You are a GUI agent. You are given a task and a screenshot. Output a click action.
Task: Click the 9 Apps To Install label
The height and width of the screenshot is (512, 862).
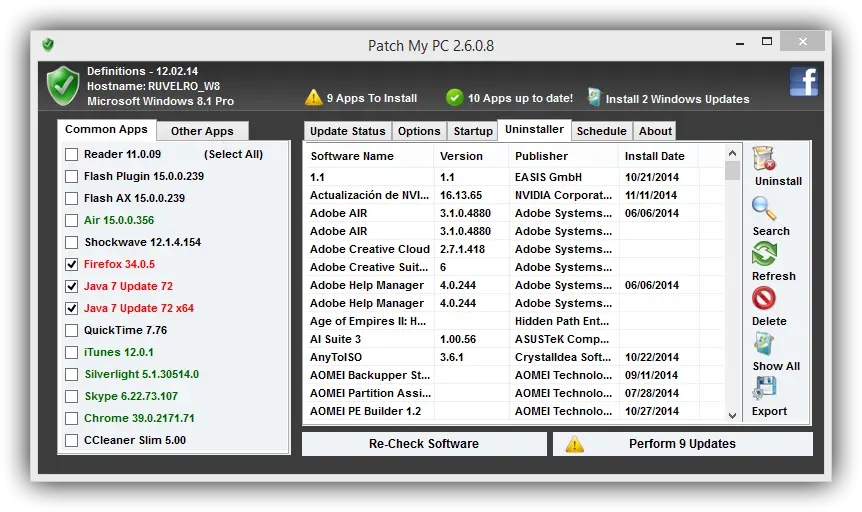(x=372, y=98)
